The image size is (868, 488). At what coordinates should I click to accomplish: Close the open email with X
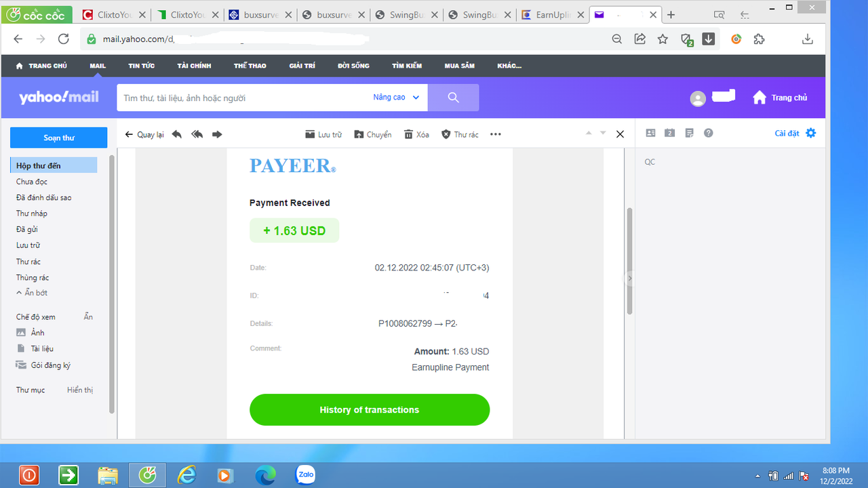coord(620,134)
